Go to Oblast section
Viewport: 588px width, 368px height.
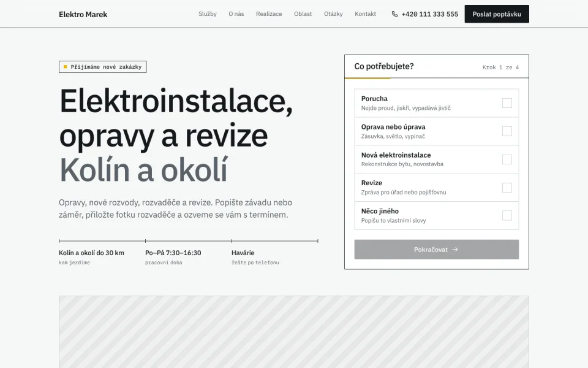[303, 14]
